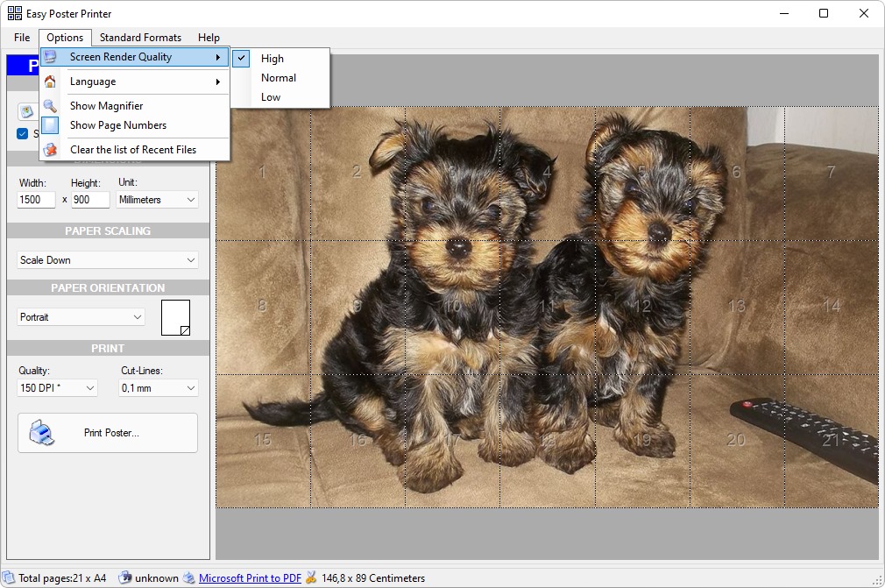This screenshot has height=588, width=885.
Task: Click the Print Poster button
Action: (108, 433)
